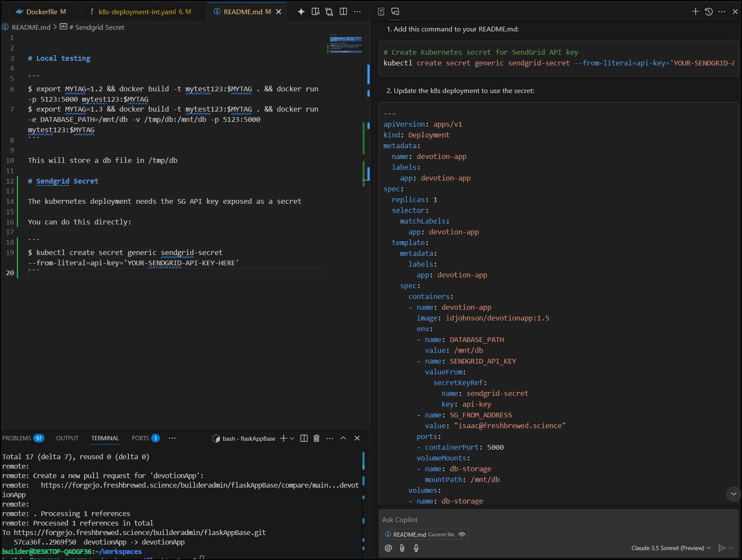Open editor More Actions ellipsis menu
The width and height of the screenshot is (742, 560).
click(357, 12)
